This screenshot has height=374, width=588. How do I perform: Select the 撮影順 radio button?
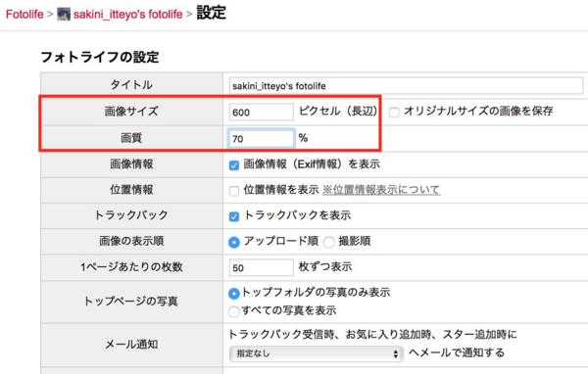pyautogui.click(x=329, y=243)
